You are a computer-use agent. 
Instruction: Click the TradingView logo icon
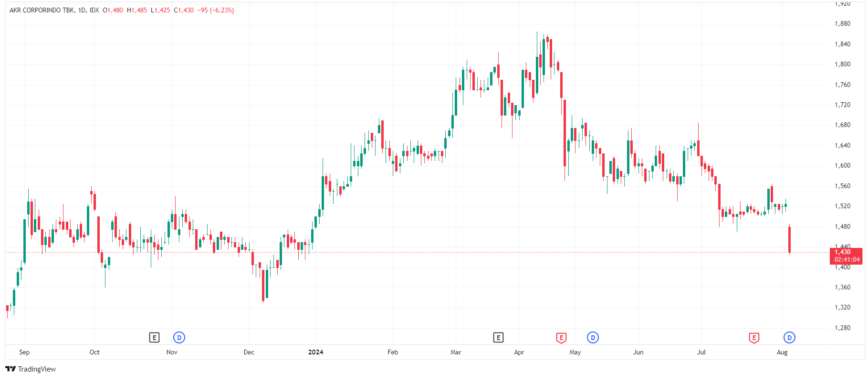point(10,369)
